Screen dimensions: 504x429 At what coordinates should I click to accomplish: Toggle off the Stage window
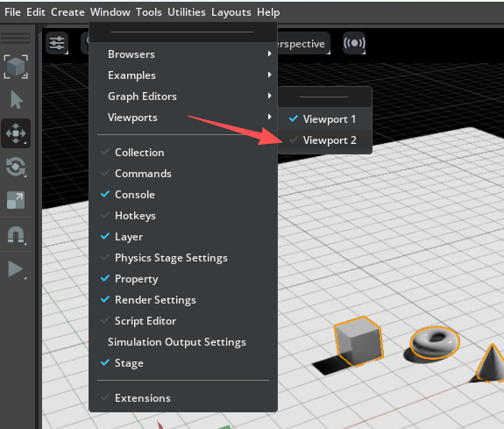(183, 363)
